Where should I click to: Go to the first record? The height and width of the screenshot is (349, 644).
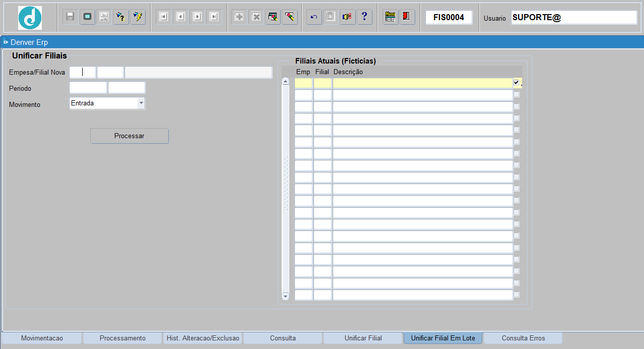(x=163, y=17)
